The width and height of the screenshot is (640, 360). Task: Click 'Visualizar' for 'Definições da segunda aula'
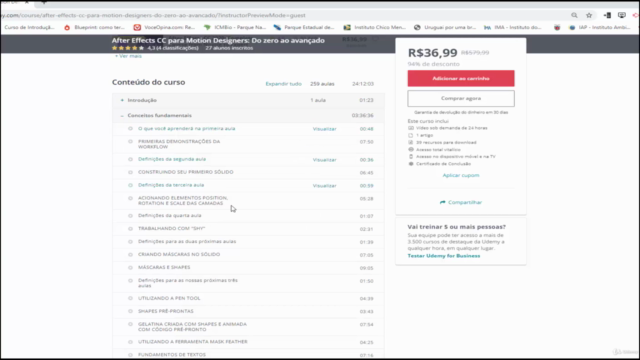(324, 160)
